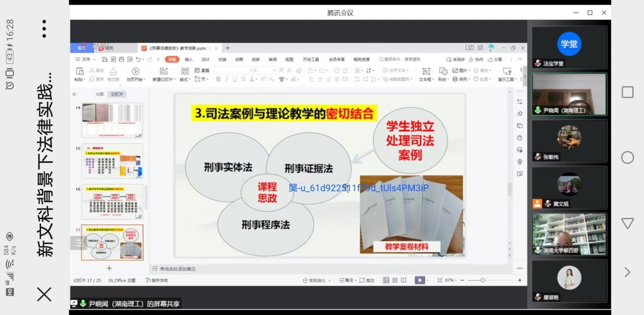Click the 文本框 text box icon
Viewport: 644px width, 315px height.
[x=426, y=71]
